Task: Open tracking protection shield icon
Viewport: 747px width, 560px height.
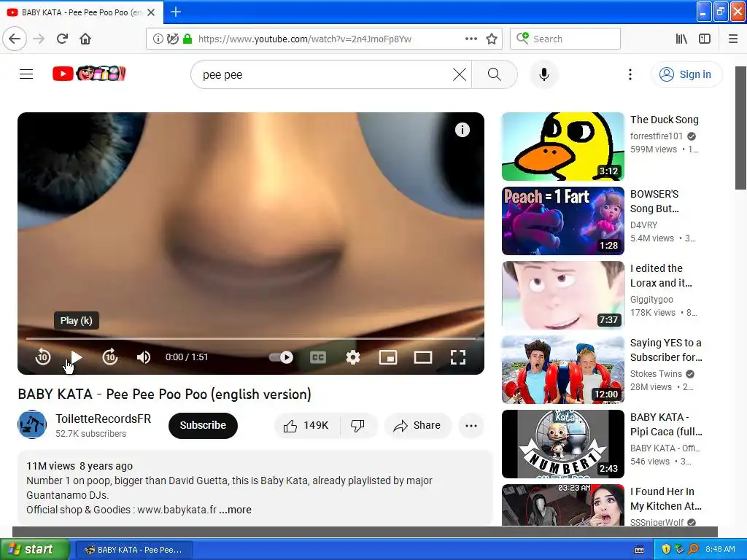Action: click(x=172, y=39)
